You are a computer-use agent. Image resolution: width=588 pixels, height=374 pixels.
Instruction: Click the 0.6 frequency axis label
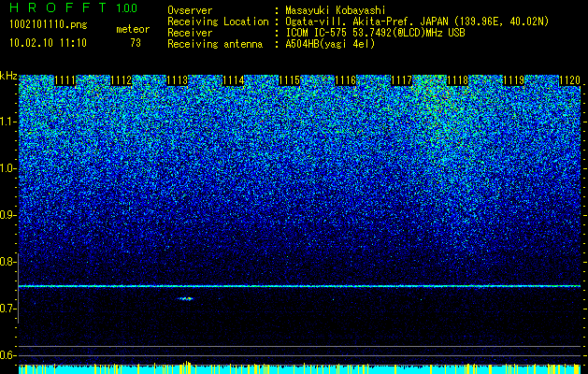pyautogui.click(x=7, y=355)
